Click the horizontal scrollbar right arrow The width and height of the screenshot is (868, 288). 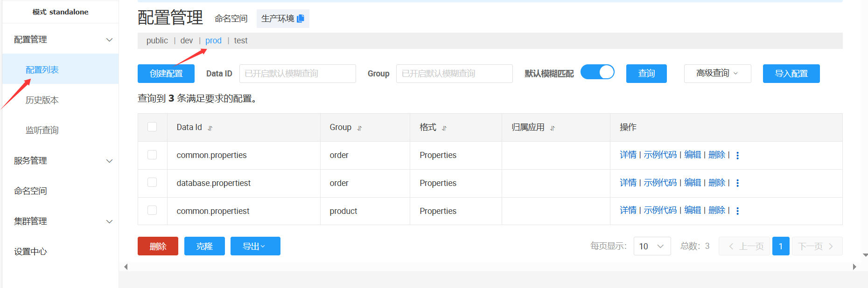click(854, 267)
